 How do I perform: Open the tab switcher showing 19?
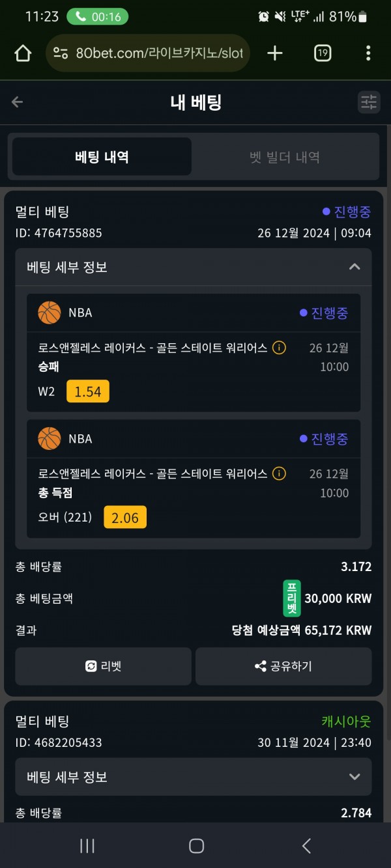click(323, 53)
